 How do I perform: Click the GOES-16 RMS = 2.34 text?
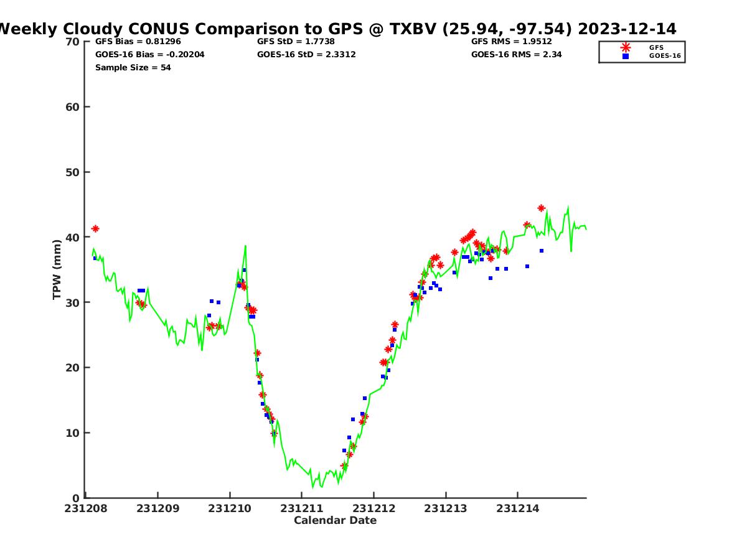pos(516,55)
